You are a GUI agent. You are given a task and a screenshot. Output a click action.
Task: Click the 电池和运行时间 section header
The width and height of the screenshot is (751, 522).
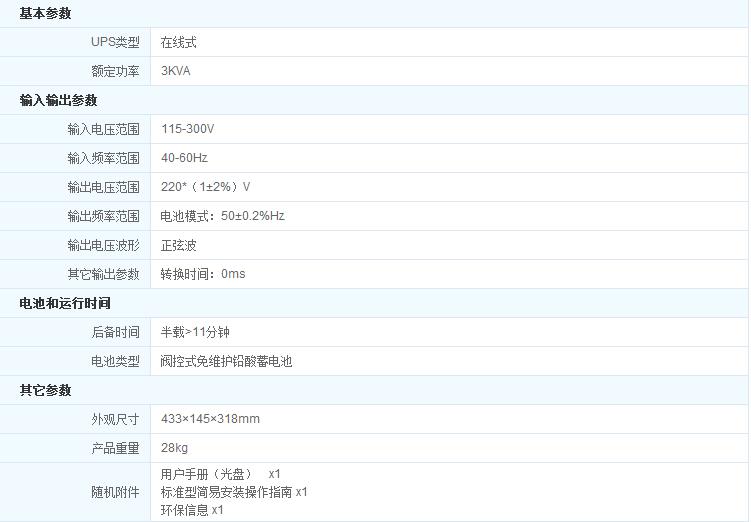coord(65,303)
